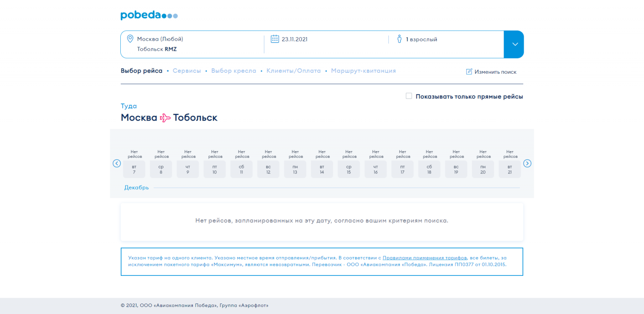Click the date field 23.11.2021
The height and width of the screenshot is (314, 644).
(x=295, y=39)
